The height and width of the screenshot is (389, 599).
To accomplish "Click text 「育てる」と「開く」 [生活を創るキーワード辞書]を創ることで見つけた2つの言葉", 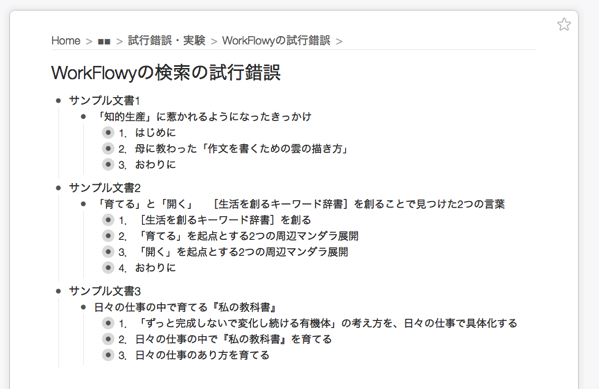I will point(300,204).
